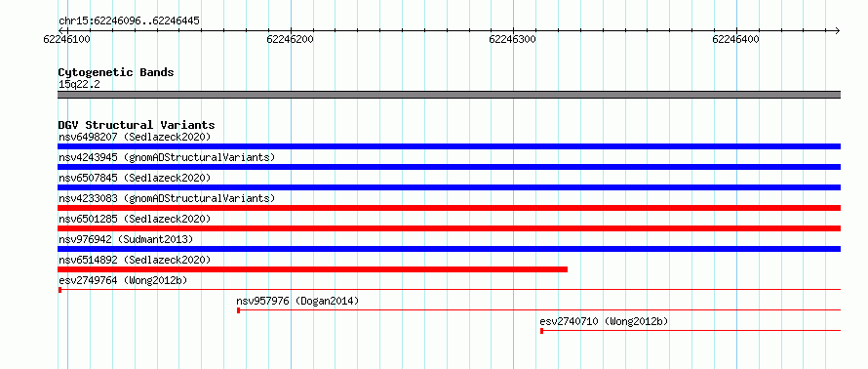
Task: Select the red bar under nsv6501285
Action: 449,228
